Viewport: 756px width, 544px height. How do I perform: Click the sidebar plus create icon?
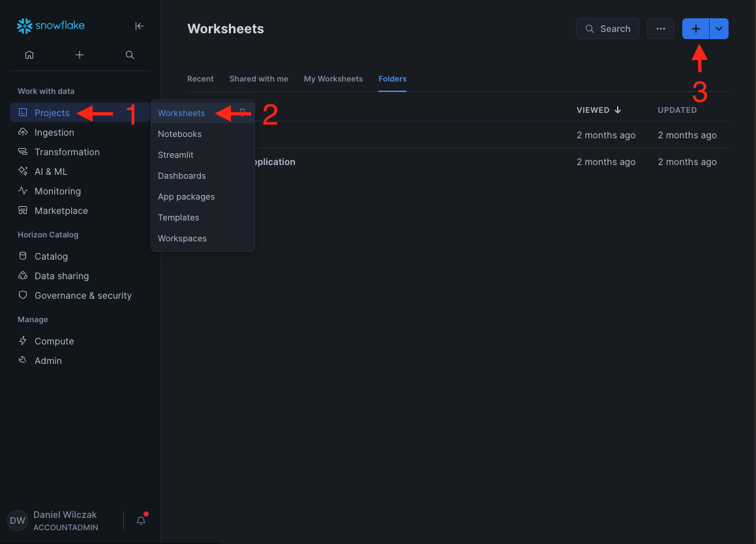(80, 55)
